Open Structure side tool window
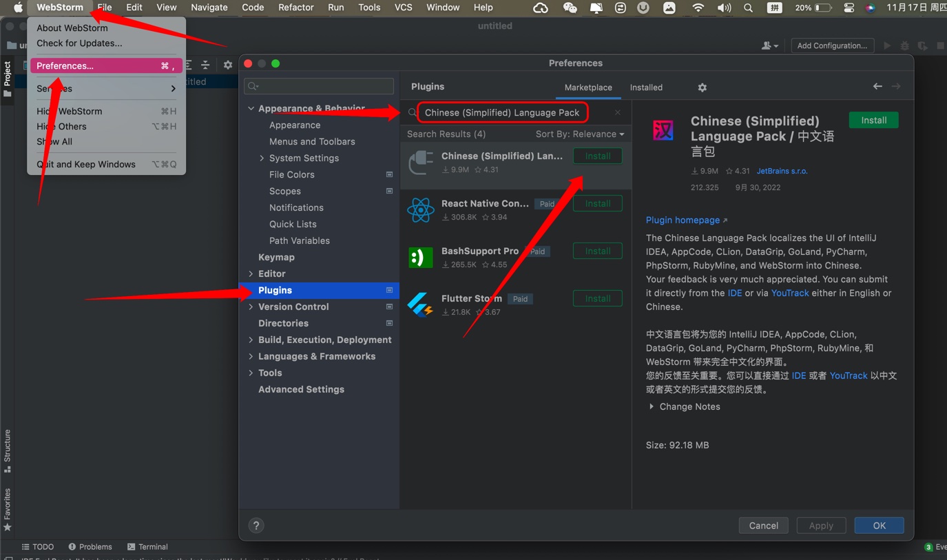 (8, 451)
